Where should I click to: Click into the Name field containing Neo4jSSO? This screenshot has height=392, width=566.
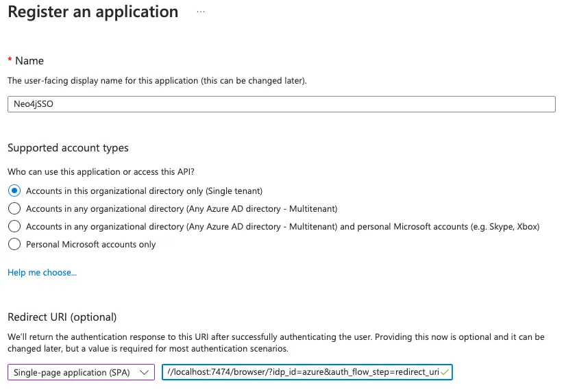click(x=281, y=103)
